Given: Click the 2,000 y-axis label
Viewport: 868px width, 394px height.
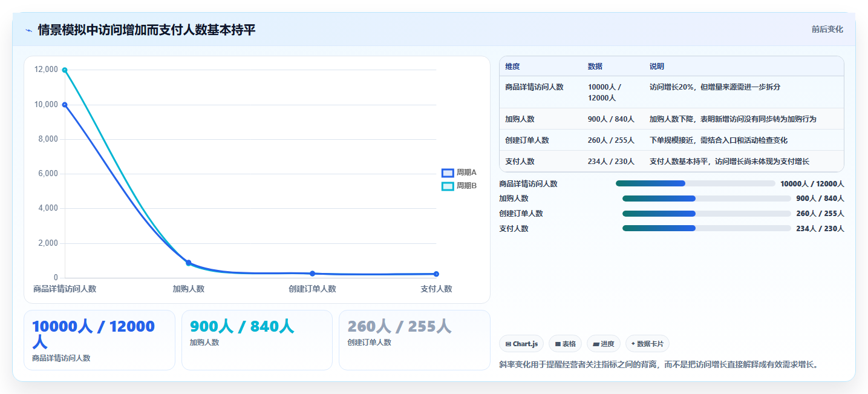Looking at the screenshot, I should (48, 243).
